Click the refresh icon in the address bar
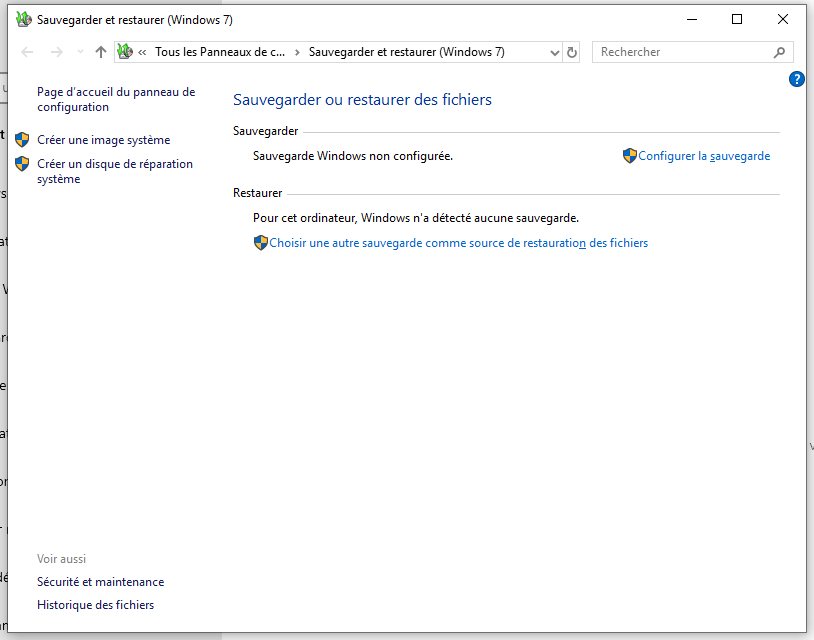 [571, 51]
